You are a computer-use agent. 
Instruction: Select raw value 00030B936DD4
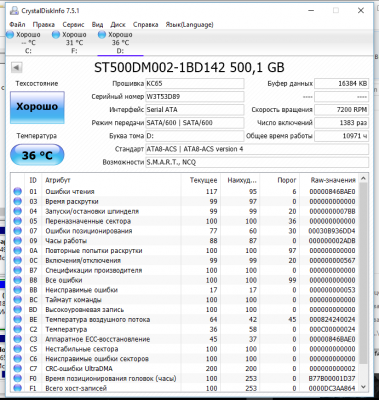coord(332,231)
